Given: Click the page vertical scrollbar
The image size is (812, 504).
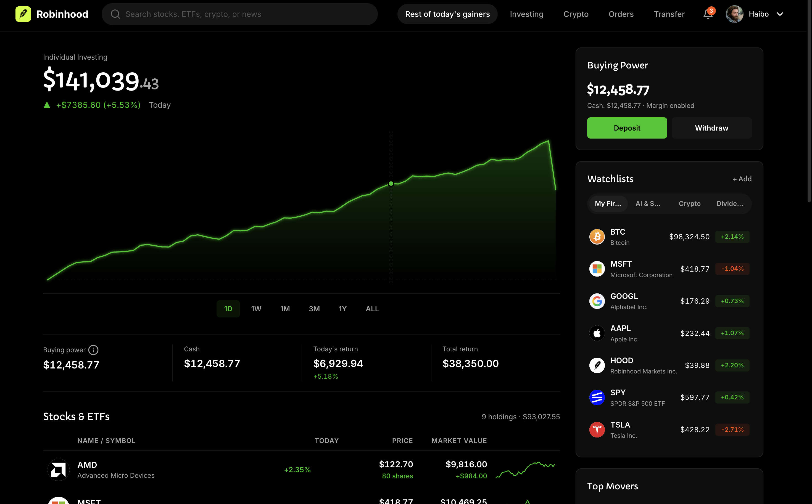Looking at the screenshot, I should 809,101.
